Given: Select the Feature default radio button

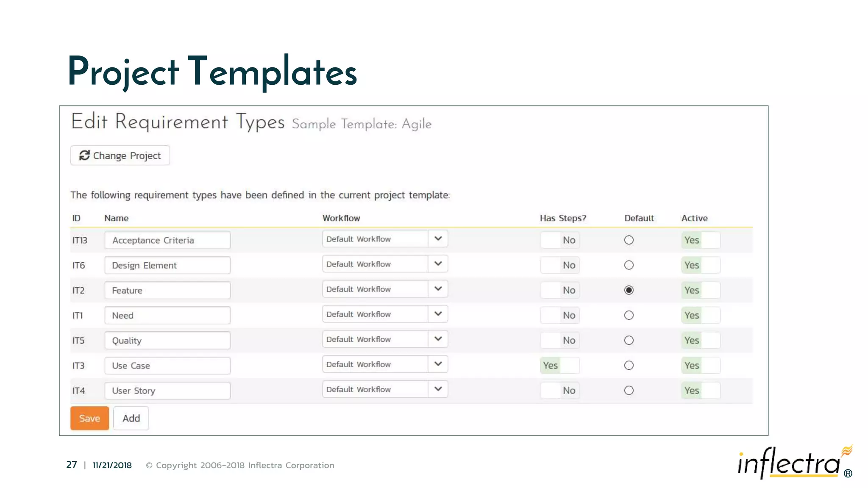Looking at the screenshot, I should [629, 290].
